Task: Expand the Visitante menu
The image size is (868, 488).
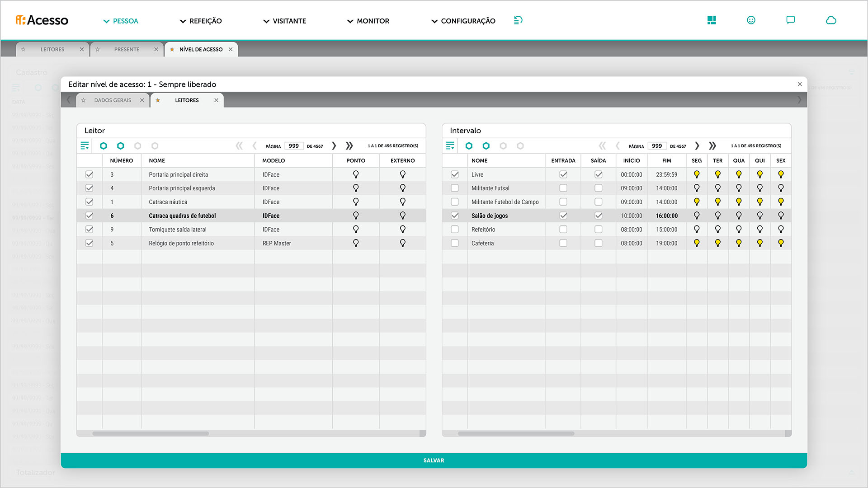Action: [285, 21]
